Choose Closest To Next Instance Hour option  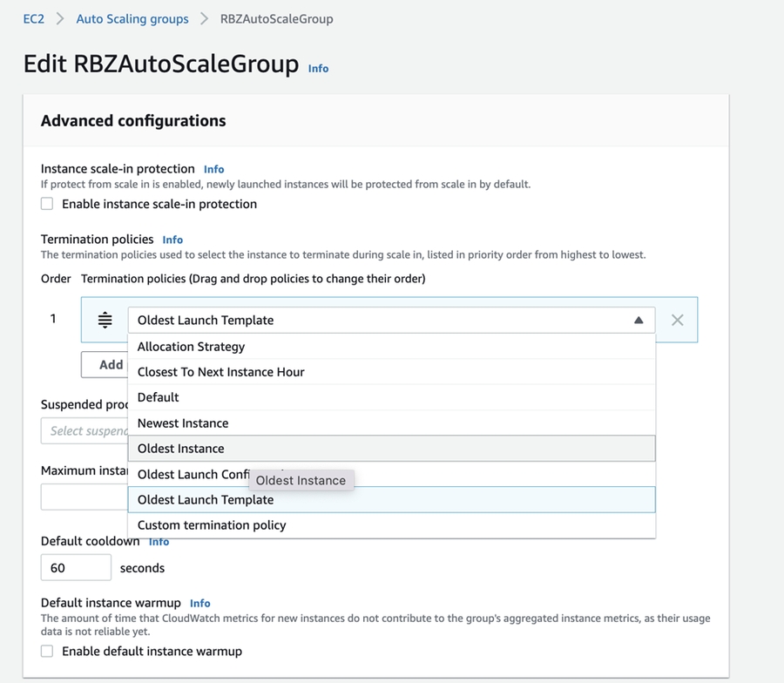220,372
